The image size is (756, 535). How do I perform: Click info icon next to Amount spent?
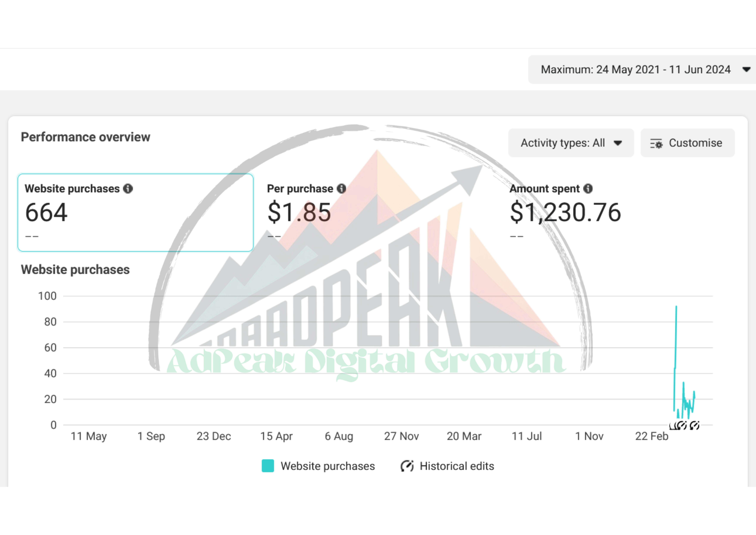[588, 189]
